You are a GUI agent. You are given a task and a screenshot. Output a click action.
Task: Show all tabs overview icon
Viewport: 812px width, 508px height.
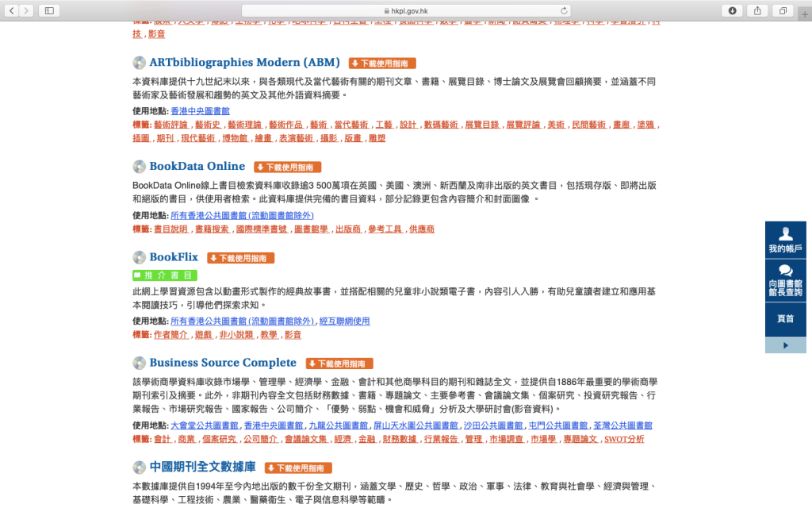point(783,10)
